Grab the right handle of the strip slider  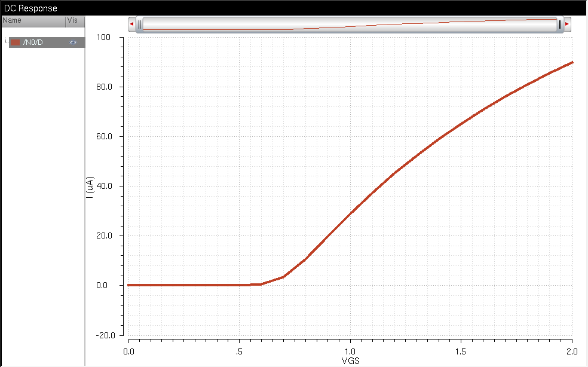point(560,25)
